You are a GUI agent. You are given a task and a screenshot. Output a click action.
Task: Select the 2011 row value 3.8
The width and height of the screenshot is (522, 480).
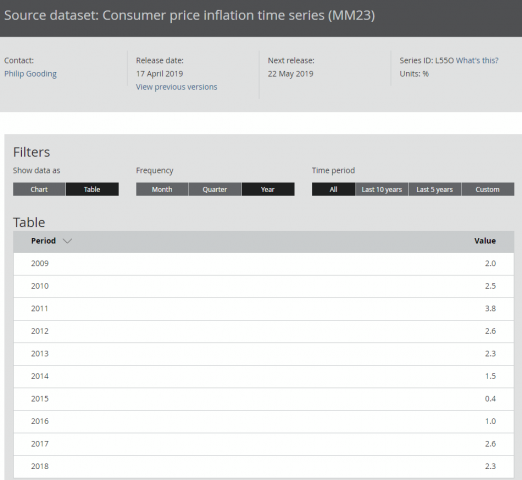click(490, 309)
